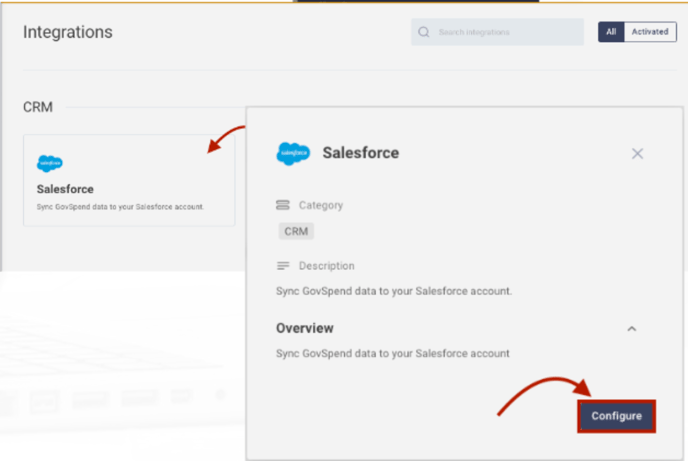
Task: Click the search magnifier icon
Action: pyautogui.click(x=423, y=32)
